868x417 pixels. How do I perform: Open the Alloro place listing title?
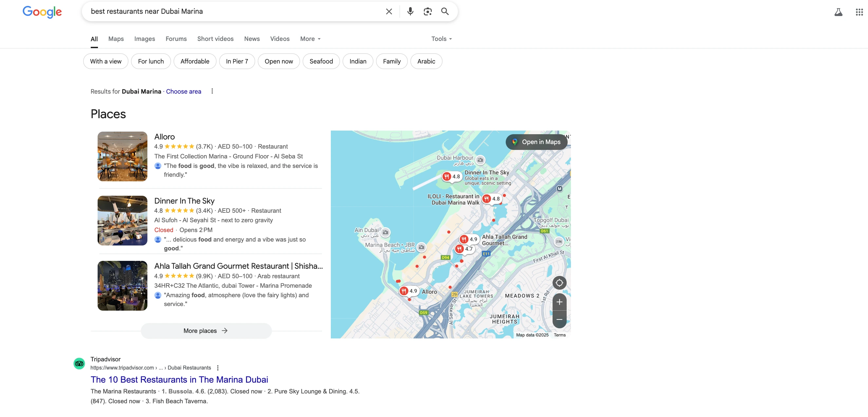tap(164, 137)
